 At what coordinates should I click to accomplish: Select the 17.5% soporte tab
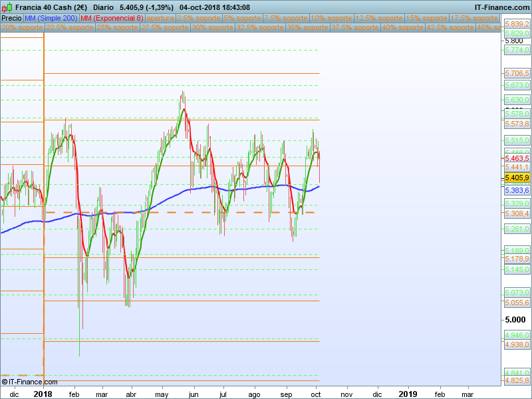pyautogui.click(x=474, y=18)
